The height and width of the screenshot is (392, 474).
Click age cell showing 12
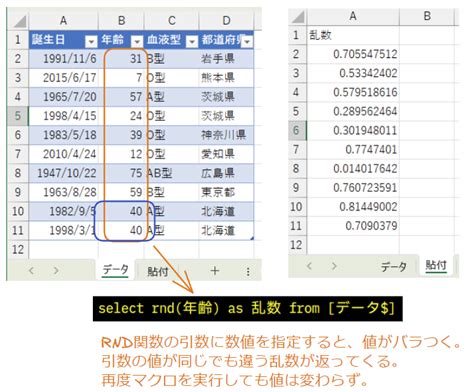click(x=121, y=154)
